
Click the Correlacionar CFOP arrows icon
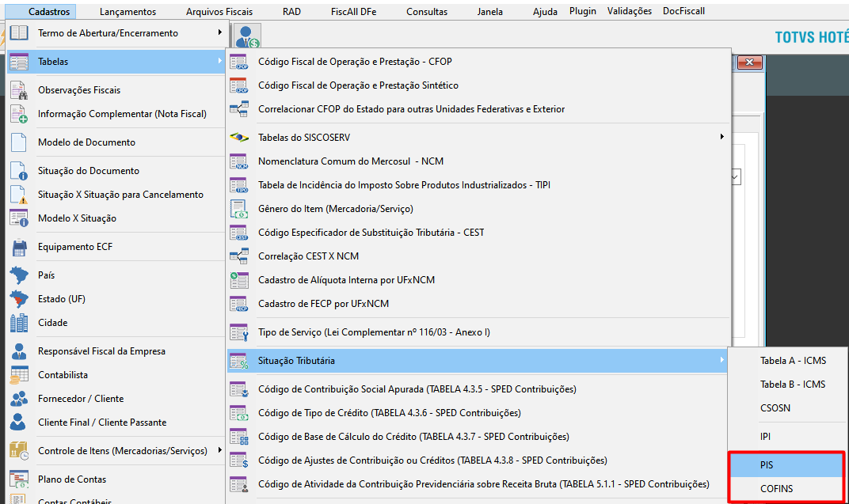(x=239, y=109)
